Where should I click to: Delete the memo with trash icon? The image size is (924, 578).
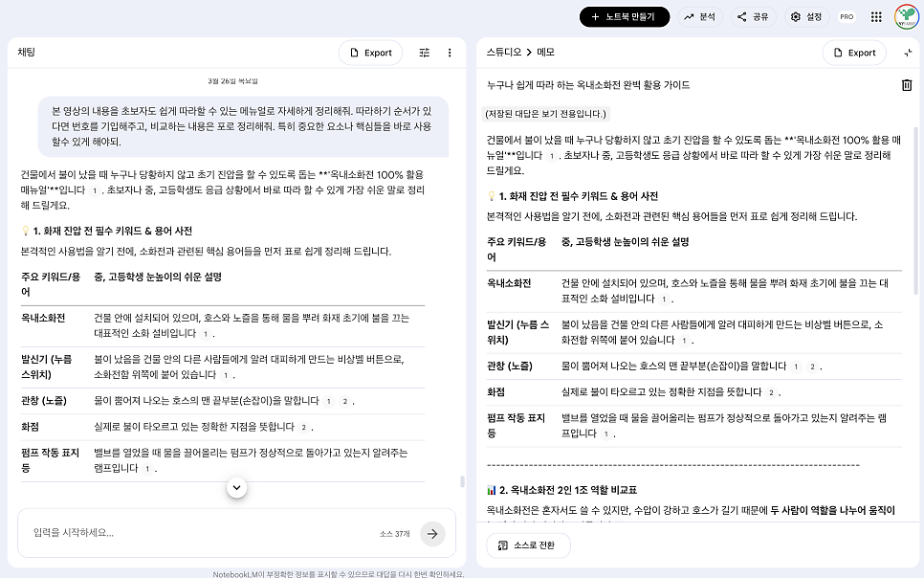pos(907,85)
